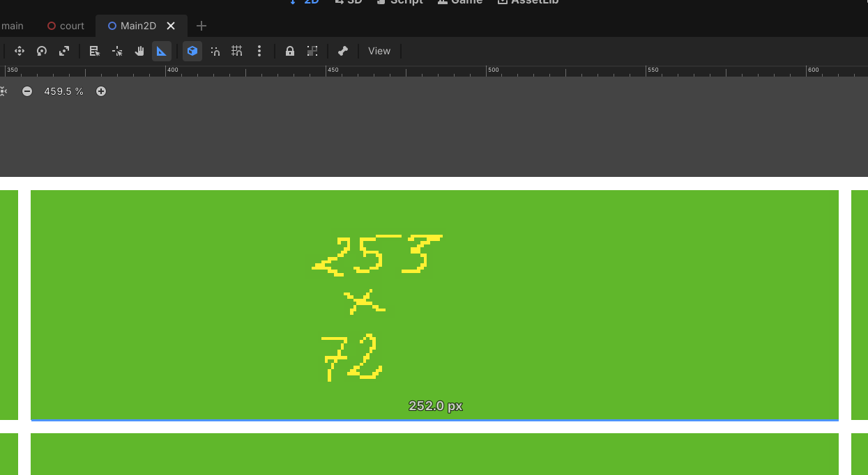Open the View dropdown menu

pyautogui.click(x=379, y=51)
